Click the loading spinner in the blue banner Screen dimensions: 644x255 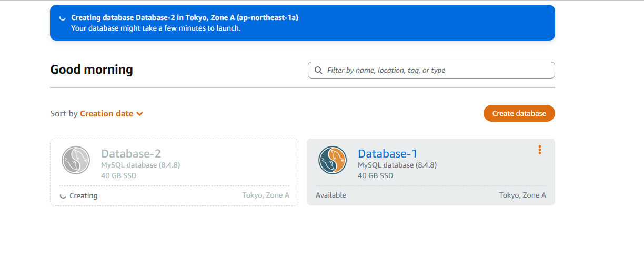(x=63, y=18)
